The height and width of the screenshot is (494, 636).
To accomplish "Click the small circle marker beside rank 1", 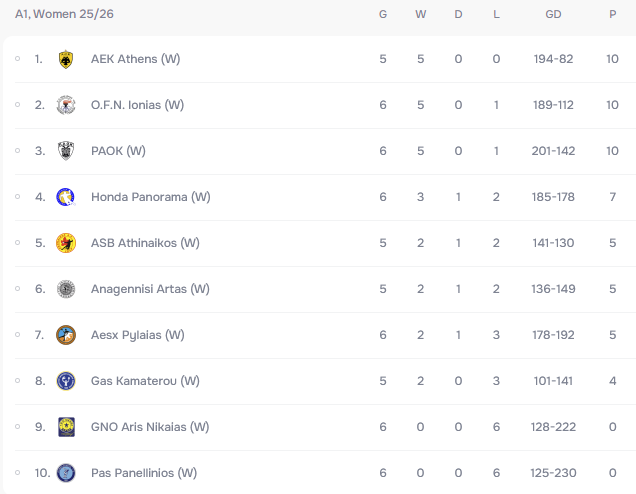I will click(x=17, y=59).
